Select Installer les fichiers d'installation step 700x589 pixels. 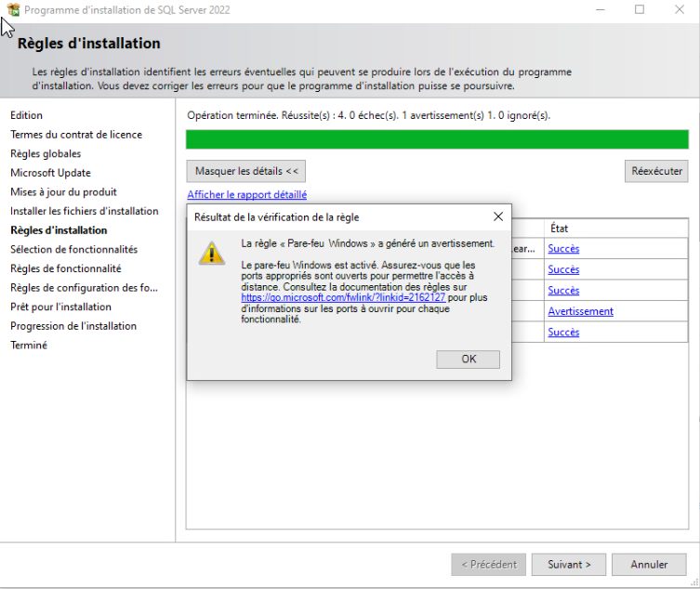pos(85,211)
